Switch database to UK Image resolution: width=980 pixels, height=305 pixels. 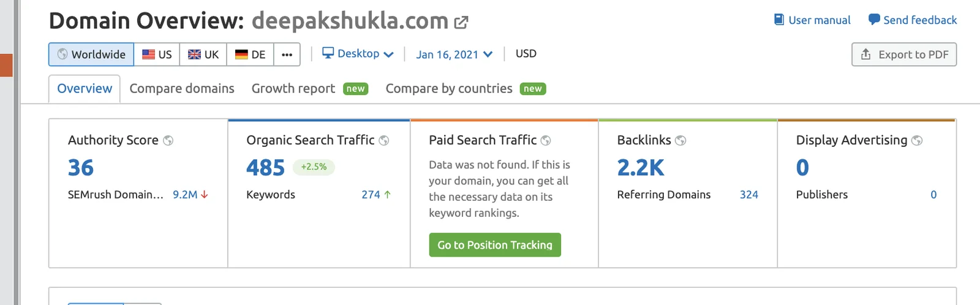pyautogui.click(x=203, y=55)
